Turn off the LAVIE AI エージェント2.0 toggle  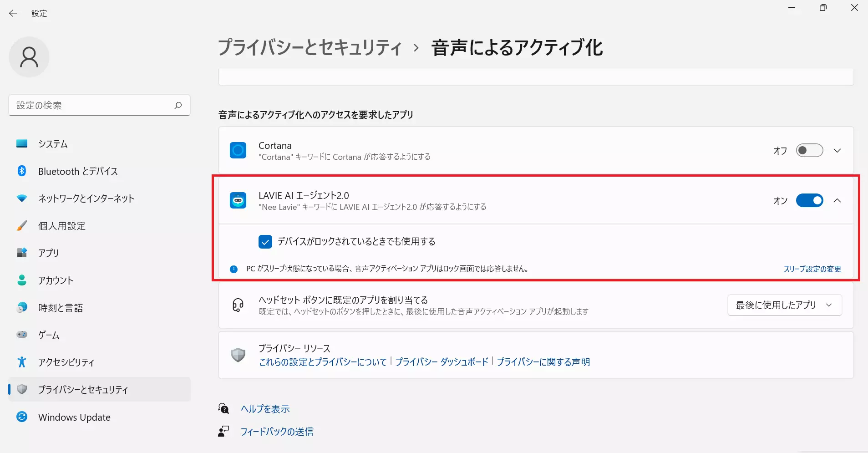pyautogui.click(x=809, y=200)
